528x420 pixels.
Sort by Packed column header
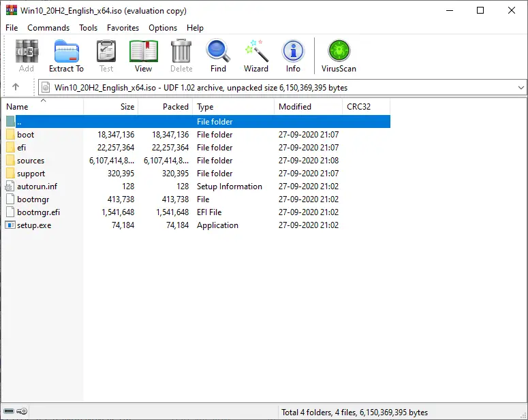[166, 107]
